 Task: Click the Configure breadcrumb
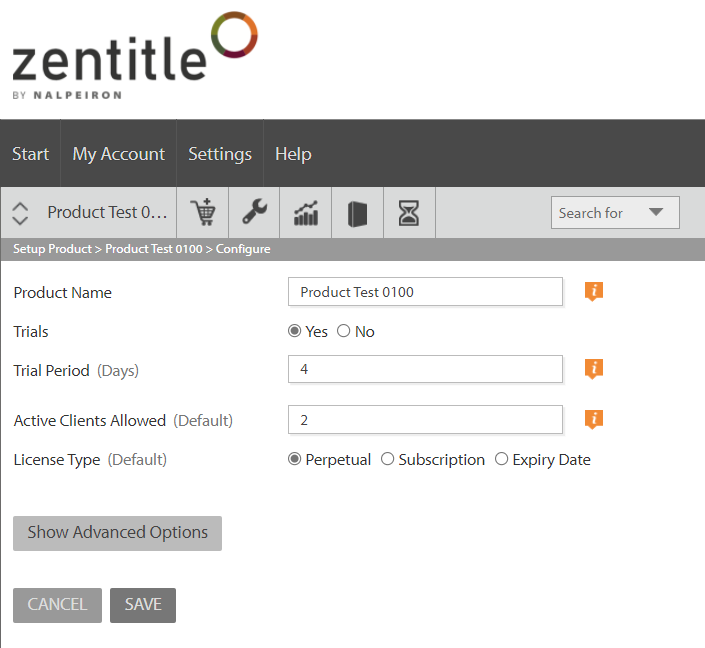[x=243, y=249]
